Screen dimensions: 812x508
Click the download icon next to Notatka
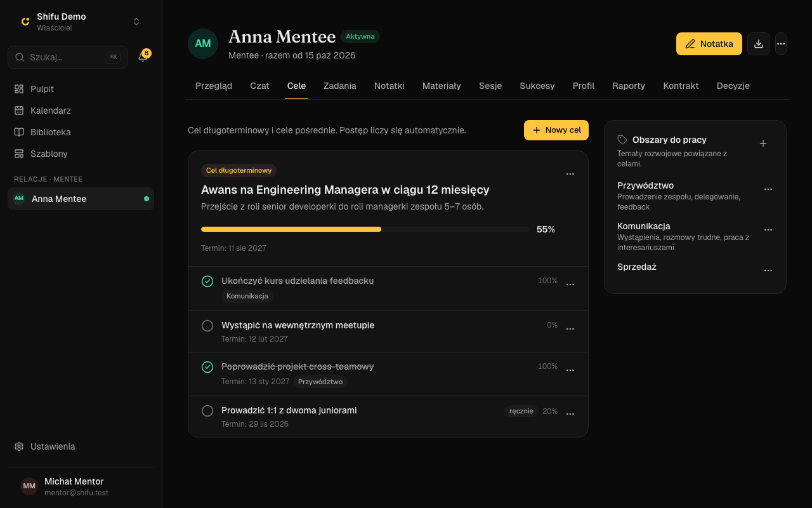click(x=759, y=44)
